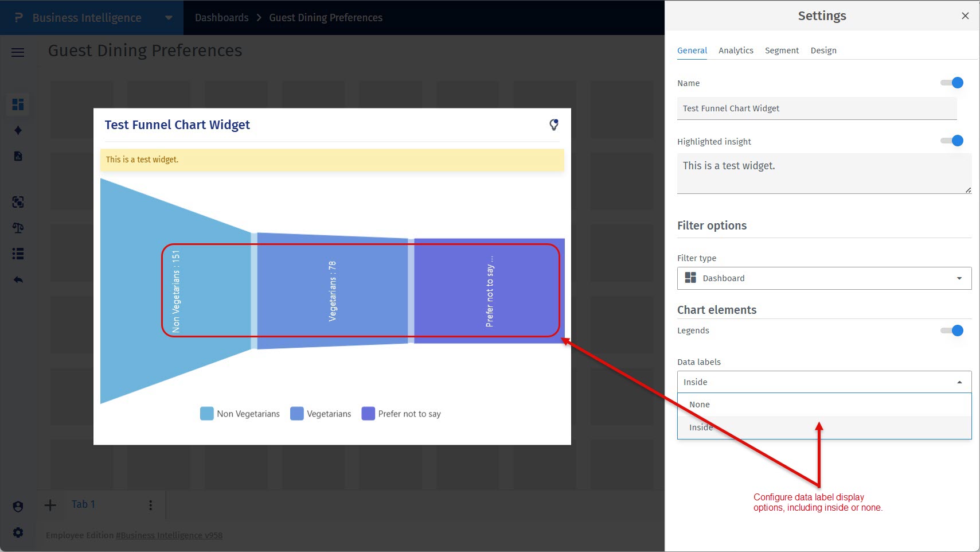Screen dimensions: 980x552
Task: Toggle the Name switch off
Action: (952, 83)
